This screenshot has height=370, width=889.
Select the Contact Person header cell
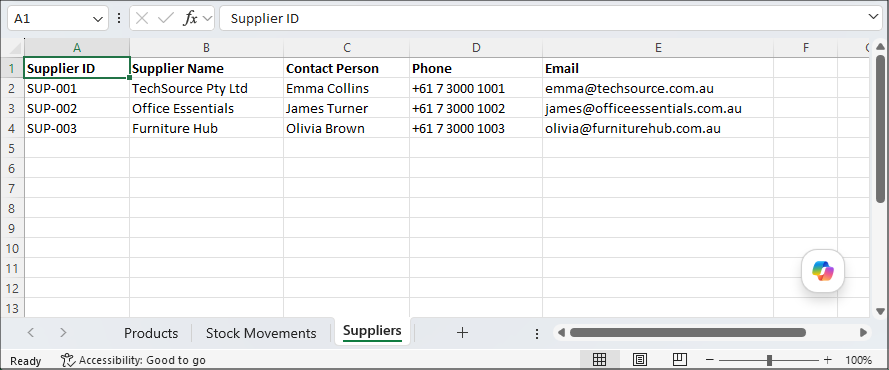point(346,68)
